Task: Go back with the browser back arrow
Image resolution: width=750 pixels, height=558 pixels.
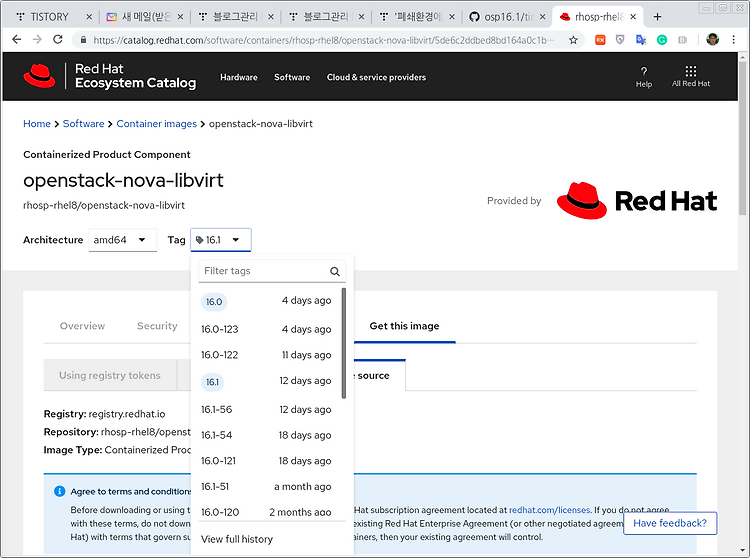Action: (x=17, y=40)
